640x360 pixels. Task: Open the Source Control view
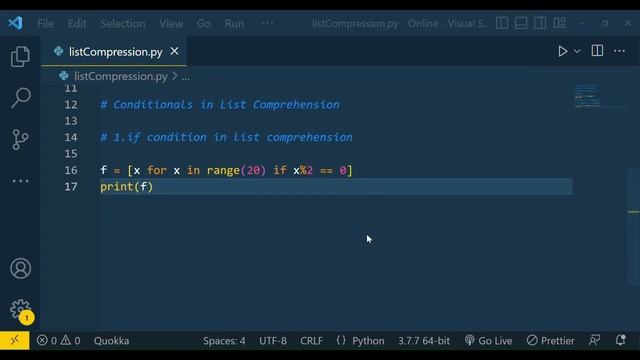(x=20, y=140)
